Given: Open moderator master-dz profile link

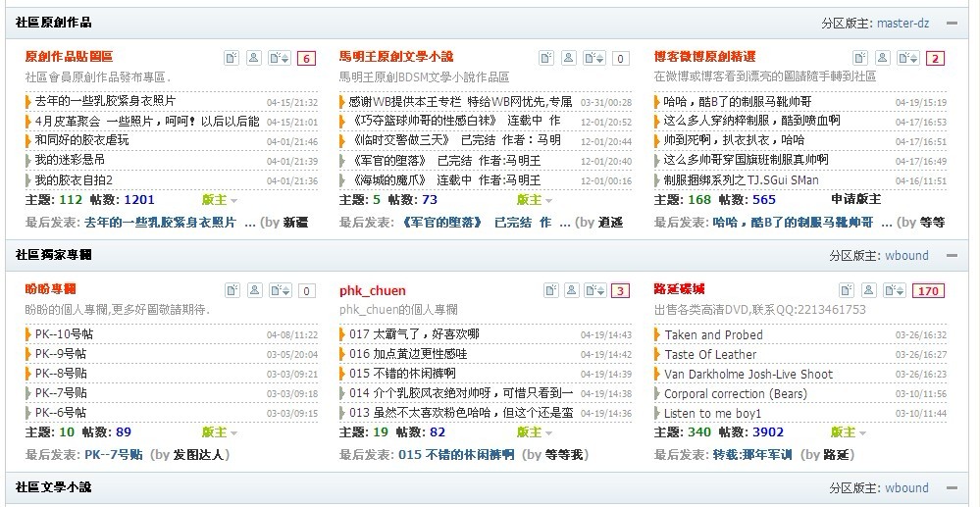Looking at the screenshot, I should tap(903, 24).
